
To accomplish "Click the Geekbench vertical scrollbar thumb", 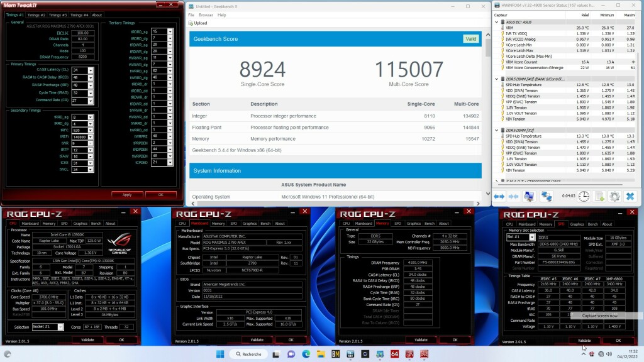I will (x=488, y=48).
